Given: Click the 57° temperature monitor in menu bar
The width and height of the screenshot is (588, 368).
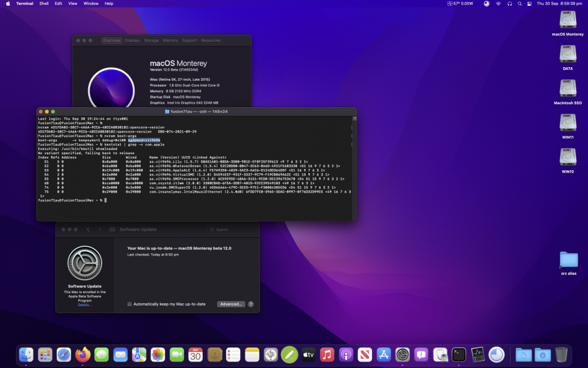Looking at the screenshot, I should [x=460, y=4].
